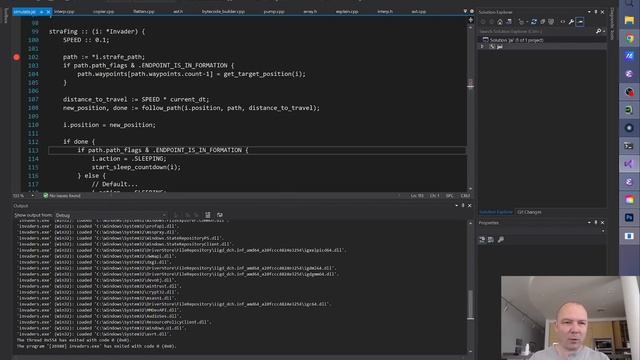Click the search magnifier icon in Solution Explorer
The image size is (640, 360).
[x=598, y=31]
